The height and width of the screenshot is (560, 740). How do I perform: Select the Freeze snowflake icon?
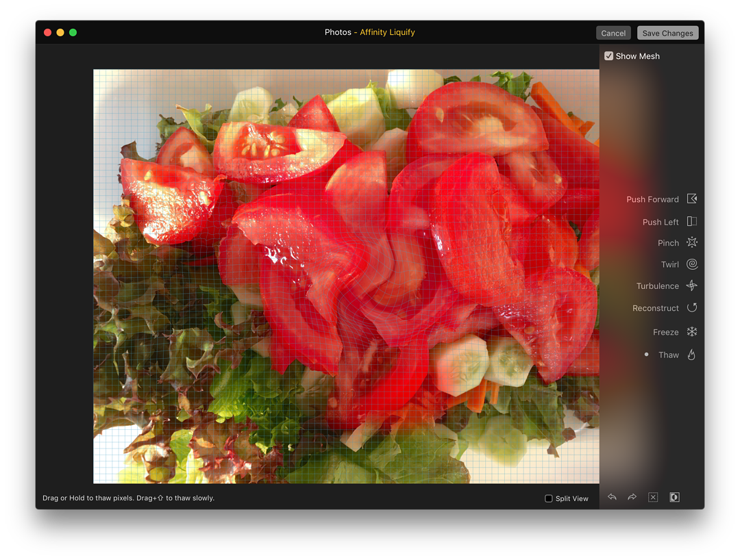tap(692, 331)
